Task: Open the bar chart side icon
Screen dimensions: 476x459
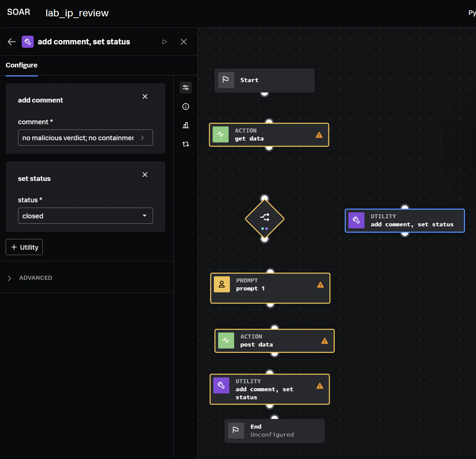Action: (186, 125)
